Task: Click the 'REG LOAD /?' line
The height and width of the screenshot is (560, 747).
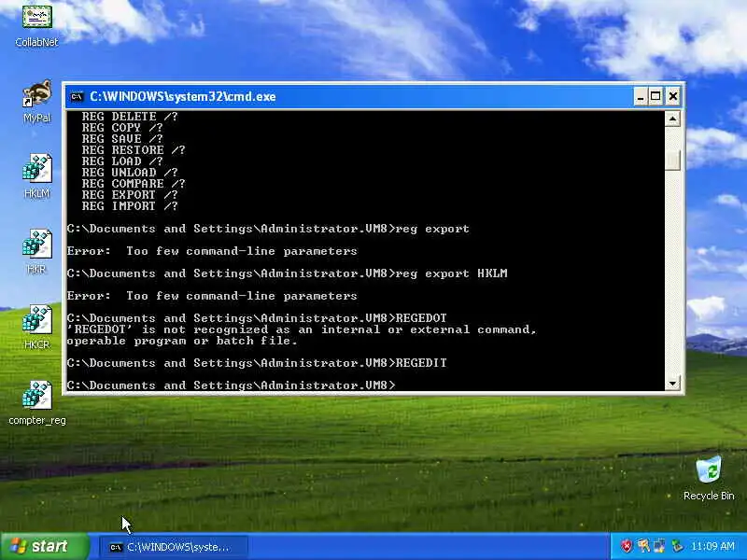Action: pyautogui.click(x=122, y=161)
